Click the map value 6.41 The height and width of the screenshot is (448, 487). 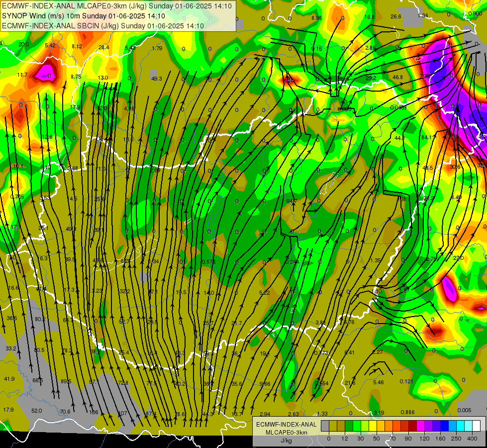[349, 352]
